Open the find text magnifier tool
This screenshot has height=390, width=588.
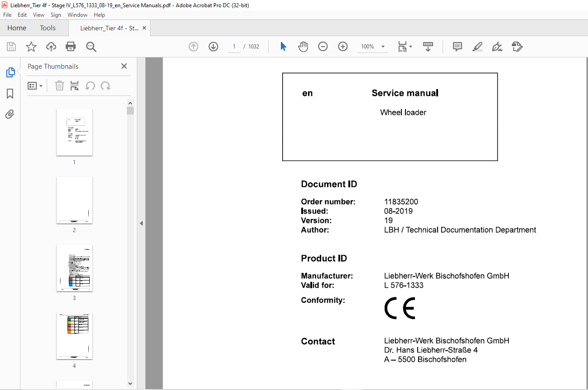click(91, 47)
